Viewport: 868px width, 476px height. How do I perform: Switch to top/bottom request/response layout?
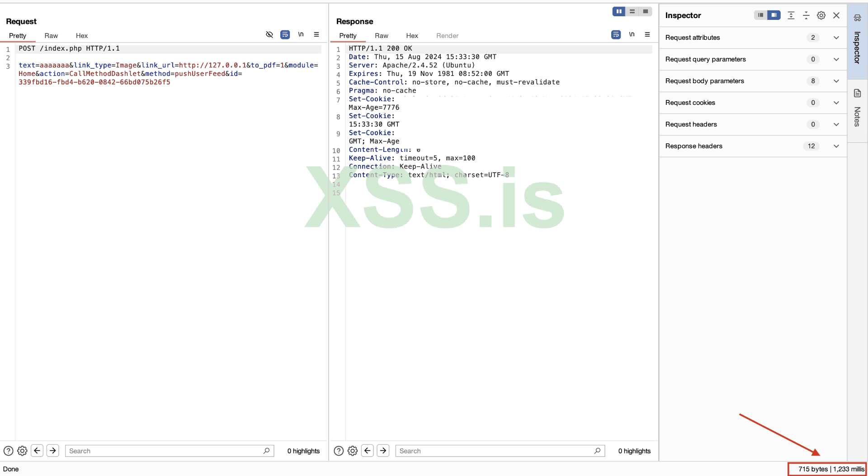tap(632, 11)
